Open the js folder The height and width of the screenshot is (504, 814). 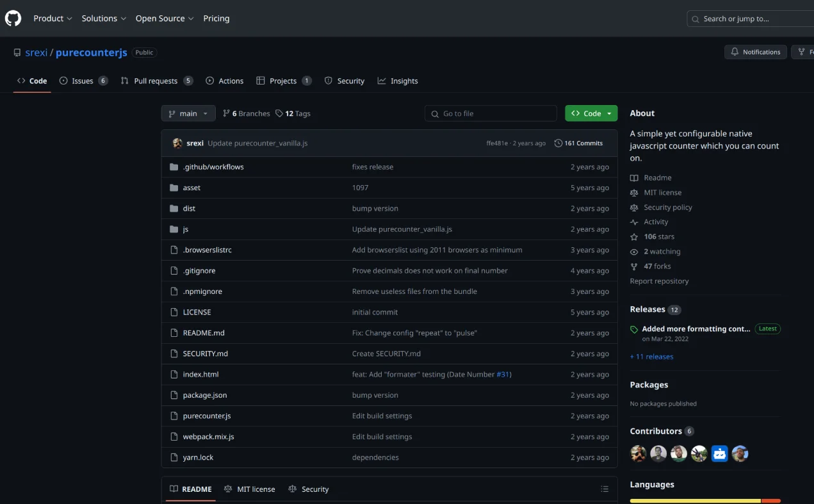(186, 229)
